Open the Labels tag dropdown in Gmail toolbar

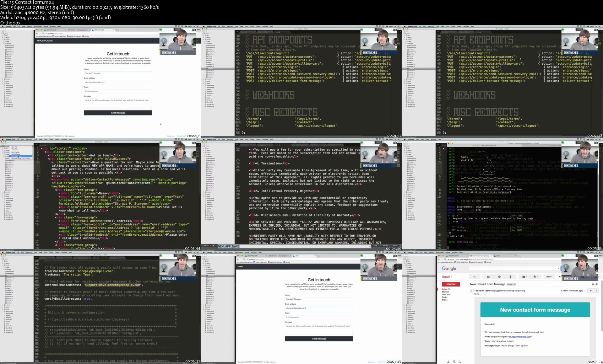tap(535, 277)
